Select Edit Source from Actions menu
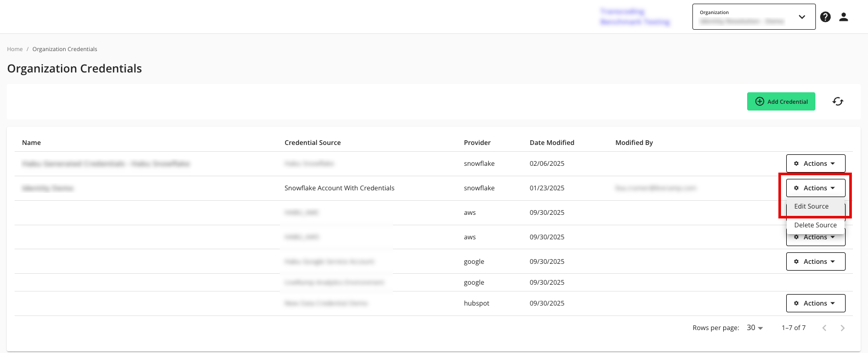Screen dimensions: 868x353 811,206
